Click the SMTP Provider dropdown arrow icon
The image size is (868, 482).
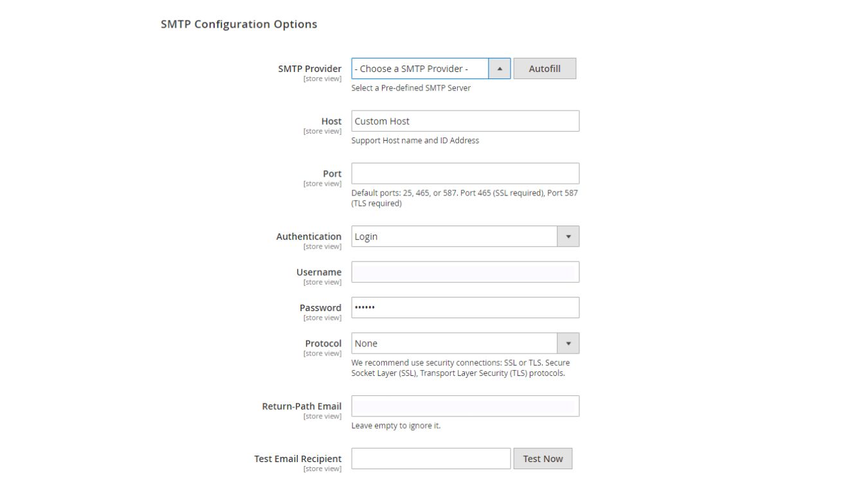click(500, 68)
